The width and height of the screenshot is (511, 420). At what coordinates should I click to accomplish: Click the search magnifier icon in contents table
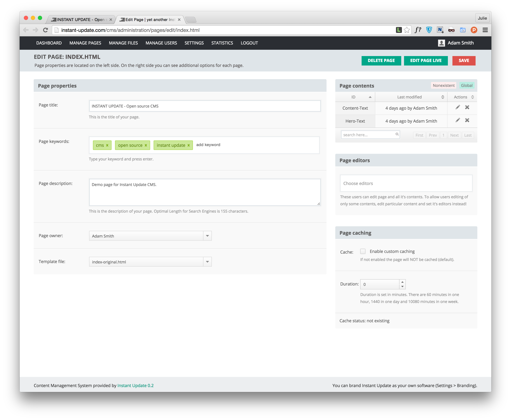(397, 134)
